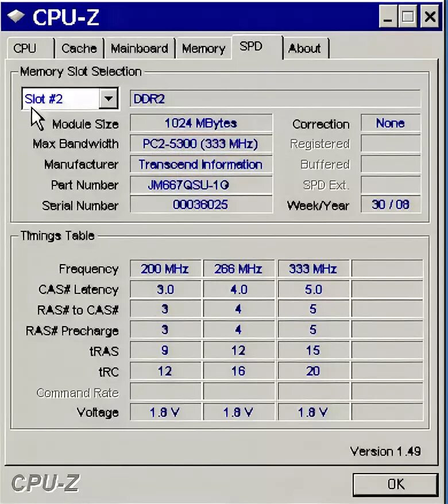
Task: Click the PC2-5300 (333 MHz) bandwidth value
Action: tap(201, 144)
